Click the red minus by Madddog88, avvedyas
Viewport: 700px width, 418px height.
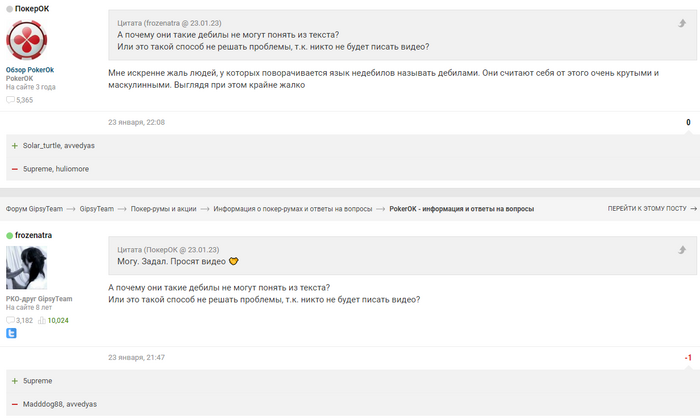pos(14,404)
